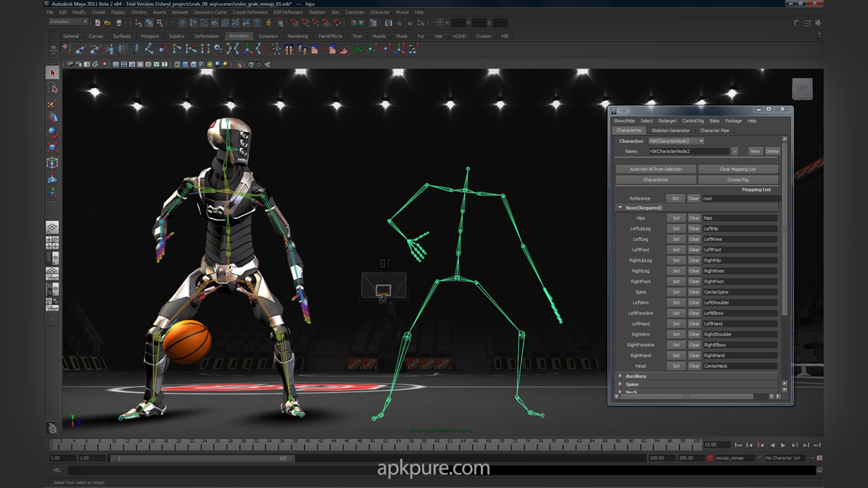This screenshot has height=488, width=868.
Task: Select the arrow Select tool
Action: (x=52, y=73)
